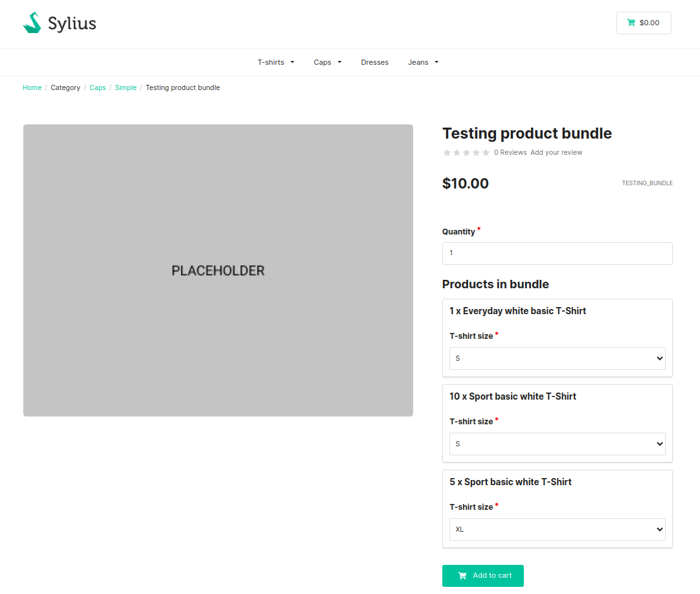Open the 0 Reviews link
This screenshot has width=700, height=594.
[x=510, y=153]
